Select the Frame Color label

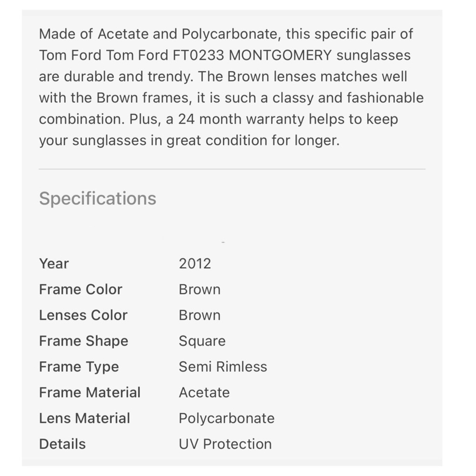[81, 289]
